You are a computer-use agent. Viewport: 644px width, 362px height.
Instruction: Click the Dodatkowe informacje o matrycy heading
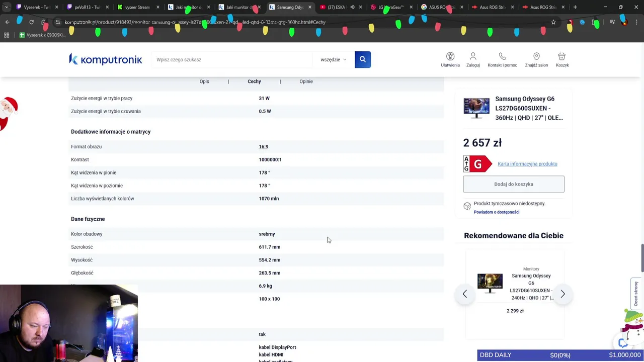point(111,132)
